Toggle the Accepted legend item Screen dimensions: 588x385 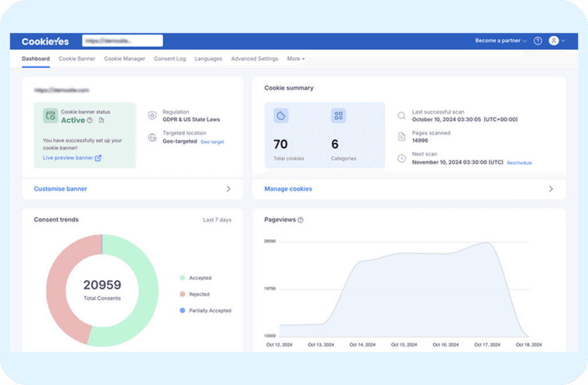(196, 278)
